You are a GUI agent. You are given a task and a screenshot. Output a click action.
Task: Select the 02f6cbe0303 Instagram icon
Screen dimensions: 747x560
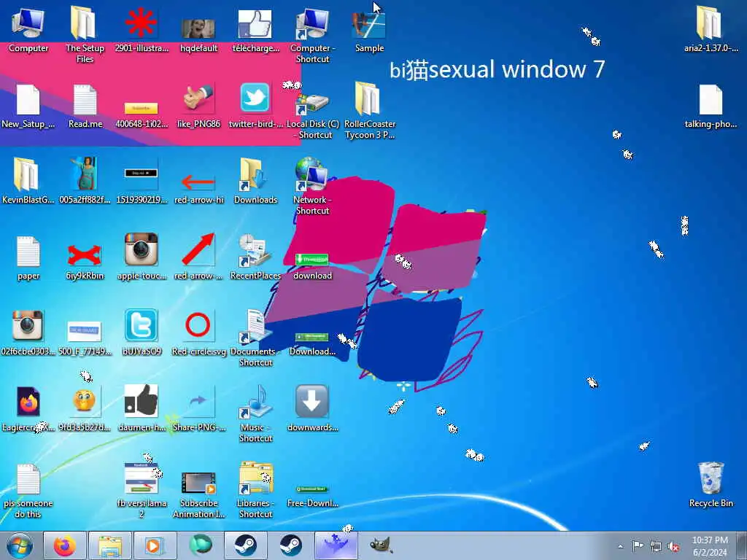(28, 332)
